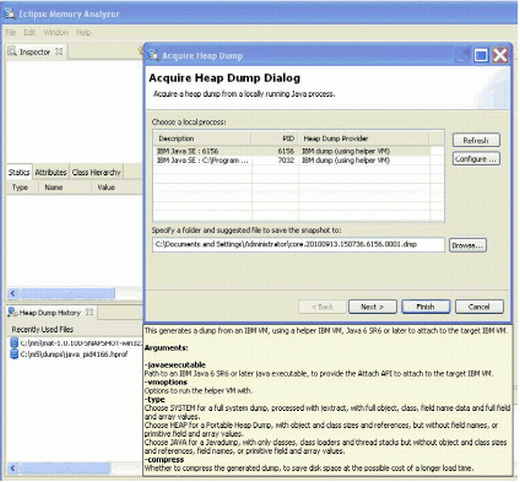Click the Eclipse Memory Analyzer title icon

point(9,13)
